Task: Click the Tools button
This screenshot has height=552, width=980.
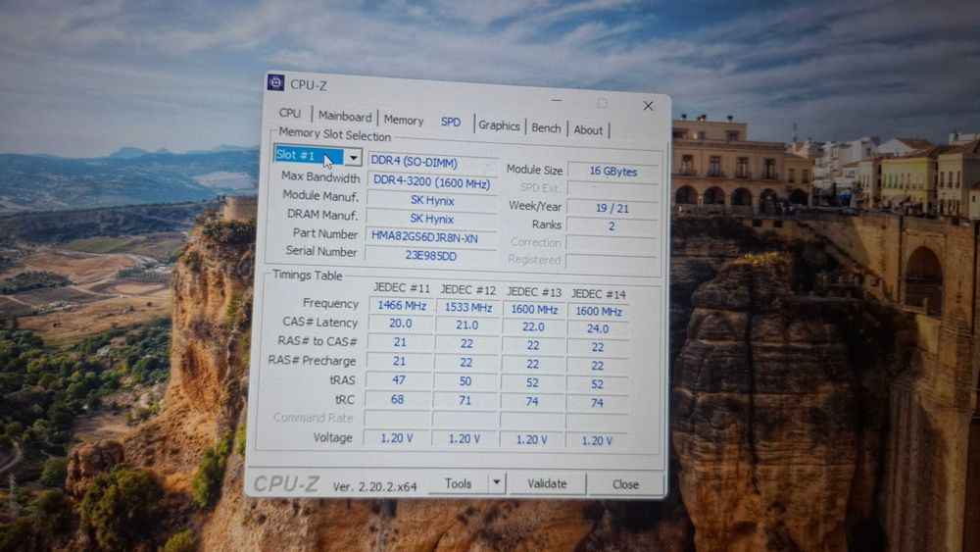Action: pyautogui.click(x=458, y=484)
